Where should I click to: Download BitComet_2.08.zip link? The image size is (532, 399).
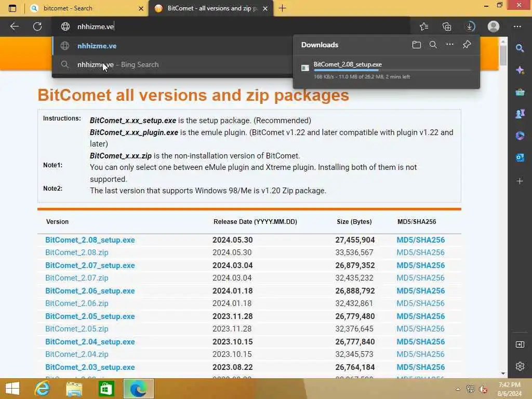pos(77,252)
